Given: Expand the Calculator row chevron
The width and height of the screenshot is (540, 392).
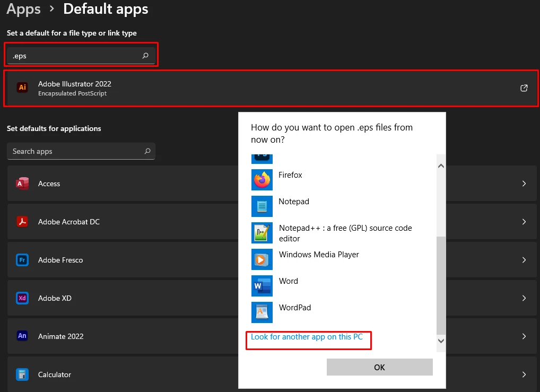Looking at the screenshot, I should point(524,374).
